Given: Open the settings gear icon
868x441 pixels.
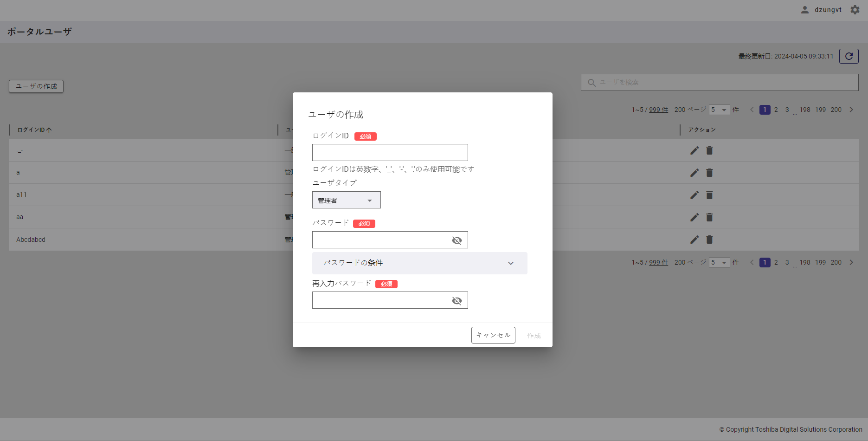Looking at the screenshot, I should point(855,10).
